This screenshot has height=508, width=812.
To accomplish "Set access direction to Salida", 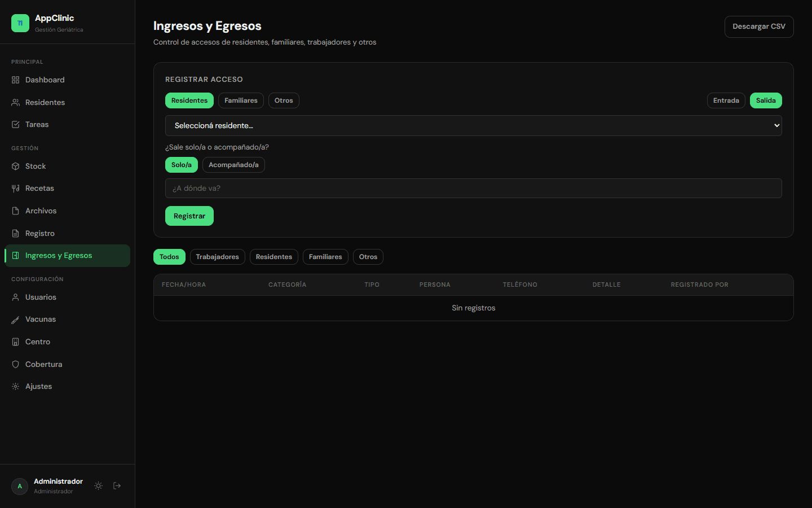I will pos(766,100).
